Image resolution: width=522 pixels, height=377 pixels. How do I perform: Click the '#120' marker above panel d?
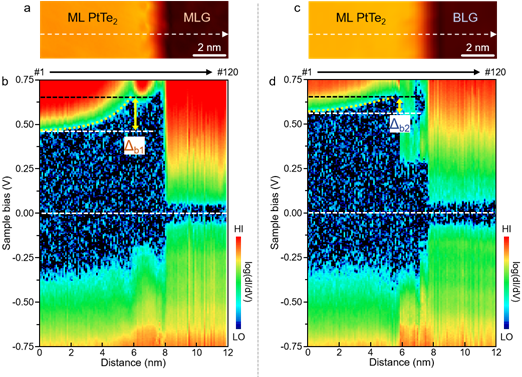pos(496,72)
